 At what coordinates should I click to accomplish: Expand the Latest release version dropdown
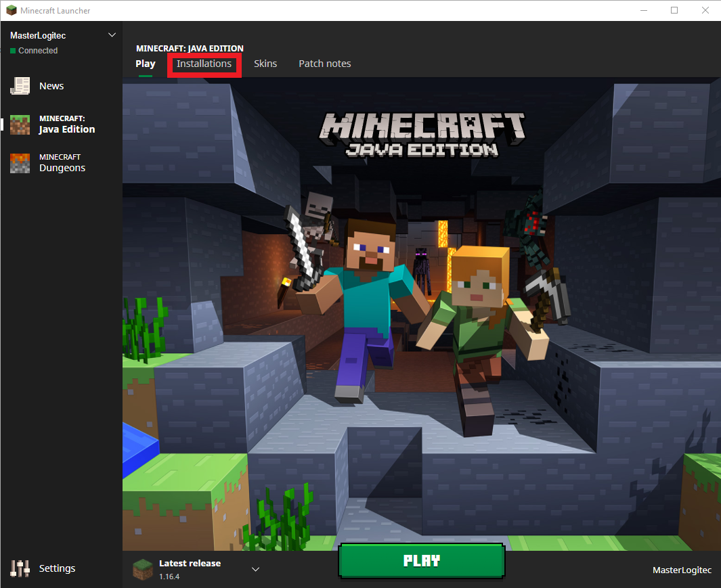point(256,569)
